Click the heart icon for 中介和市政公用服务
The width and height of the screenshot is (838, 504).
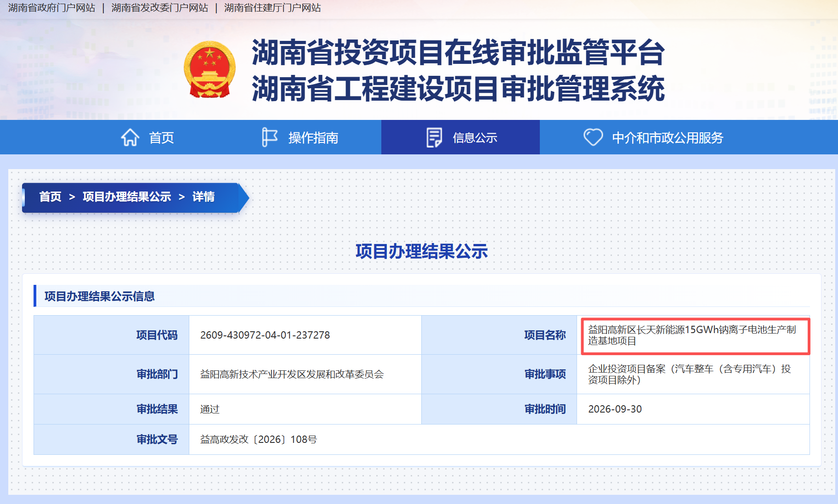[593, 137]
